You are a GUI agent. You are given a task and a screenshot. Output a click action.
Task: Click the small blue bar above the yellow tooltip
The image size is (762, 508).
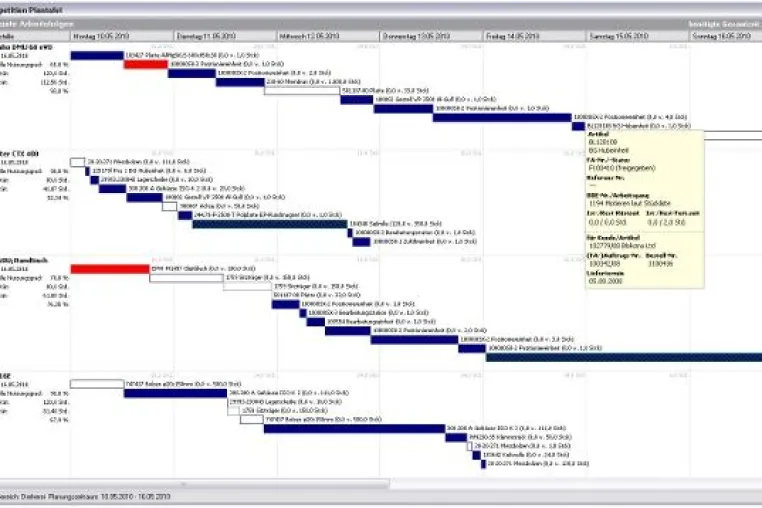click(x=578, y=126)
